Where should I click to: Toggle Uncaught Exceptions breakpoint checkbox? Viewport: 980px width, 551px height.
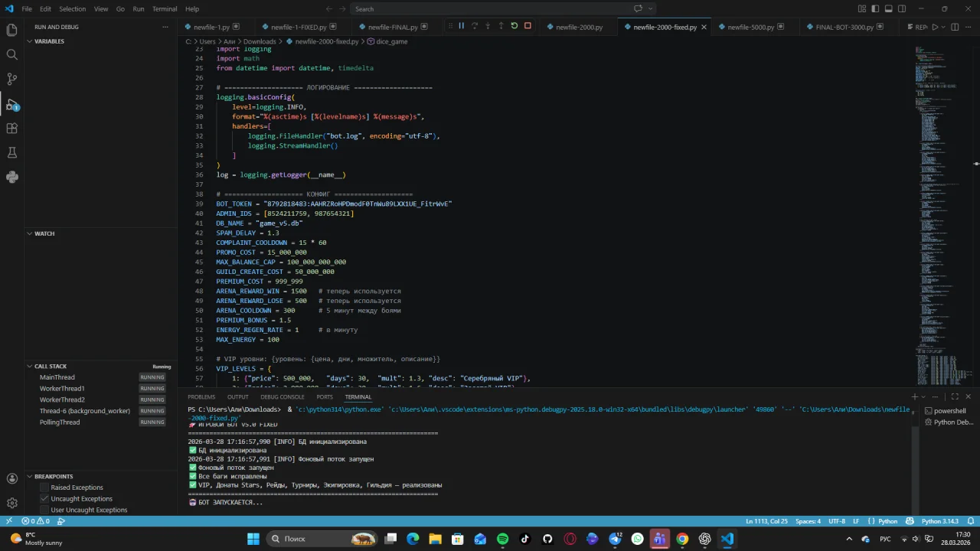click(44, 498)
